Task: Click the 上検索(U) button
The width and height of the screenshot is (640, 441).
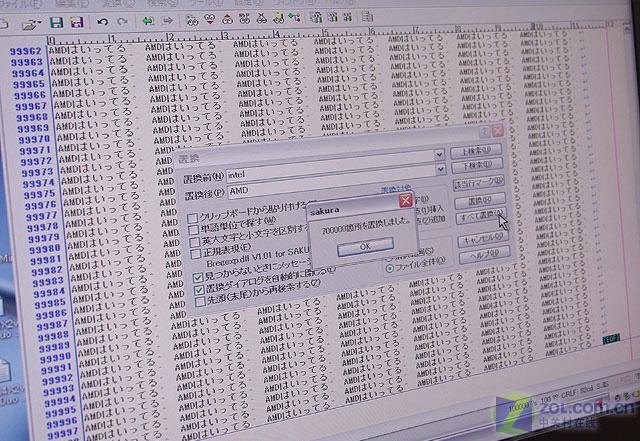Action: (x=476, y=151)
